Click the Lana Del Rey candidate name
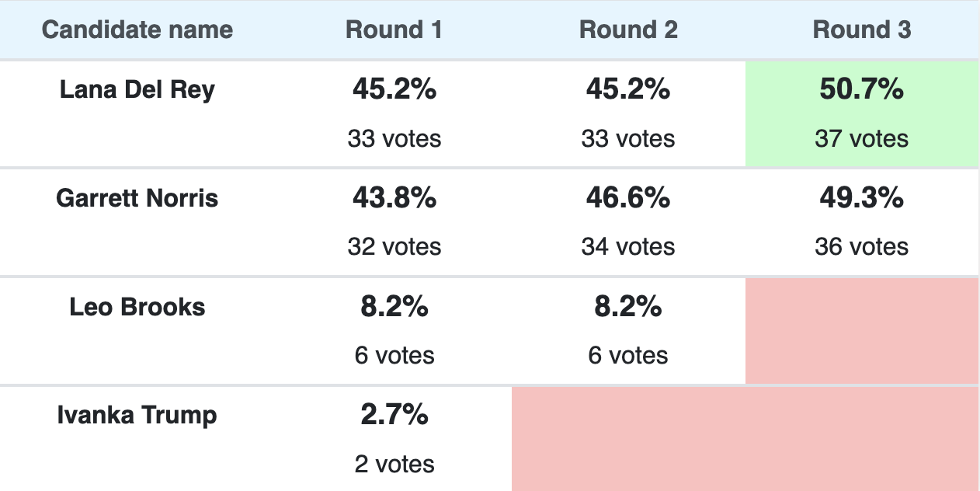The width and height of the screenshot is (980, 491). pos(137,90)
